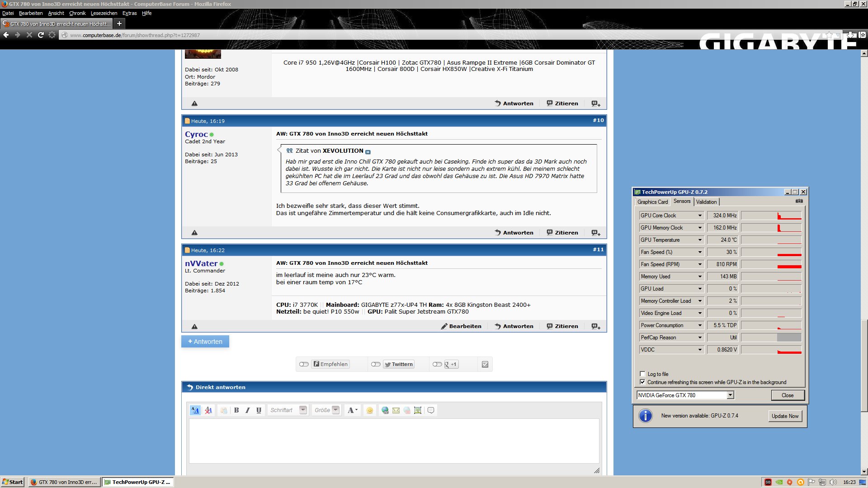The height and width of the screenshot is (488, 868).
Task: Open the Fan Speed (RPM) dropdown
Action: point(700,264)
